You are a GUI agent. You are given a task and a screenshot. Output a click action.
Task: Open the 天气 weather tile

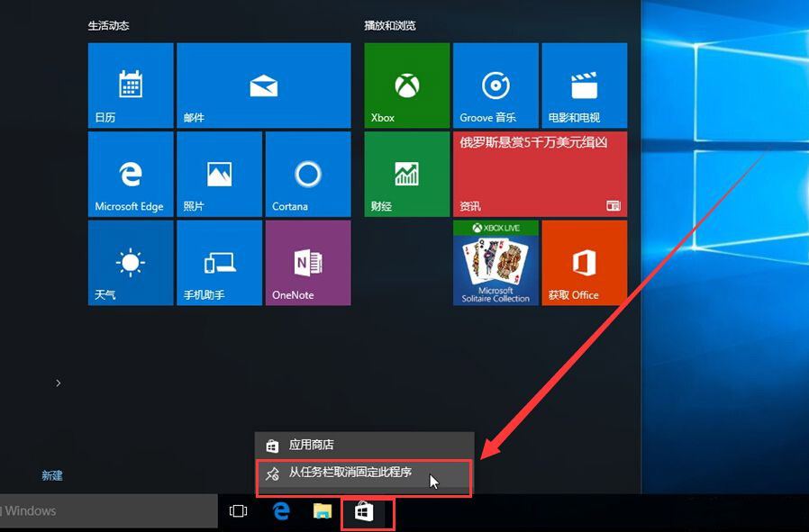point(131,263)
